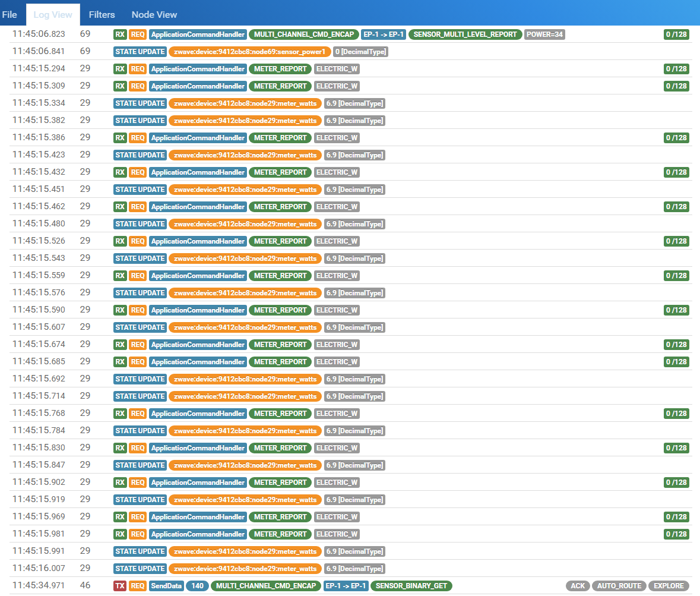
Task: Click the METER_REPORT tag at 11:45:15.432
Action: click(280, 172)
